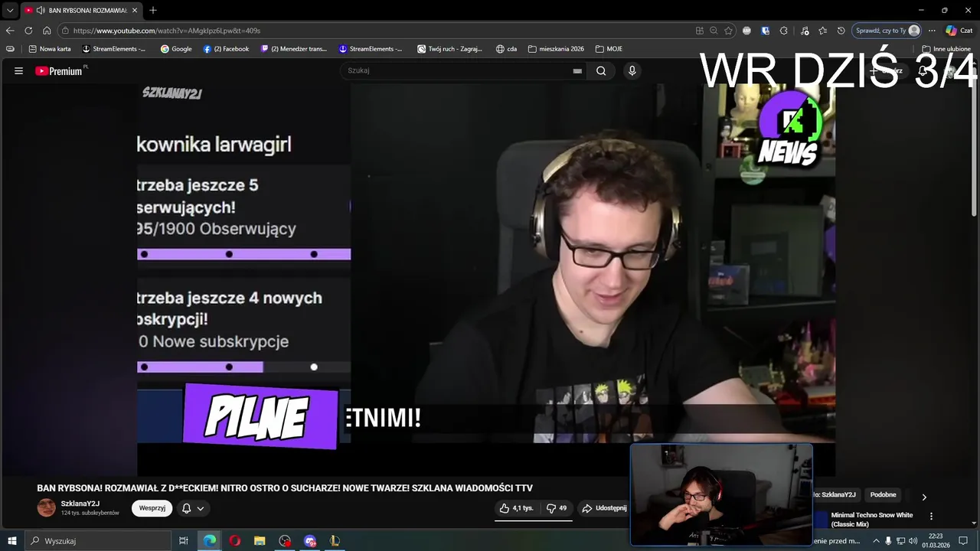The width and height of the screenshot is (980, 551).
Task: Open the Extensions puzzle icon
Action: tap(784, 31)
